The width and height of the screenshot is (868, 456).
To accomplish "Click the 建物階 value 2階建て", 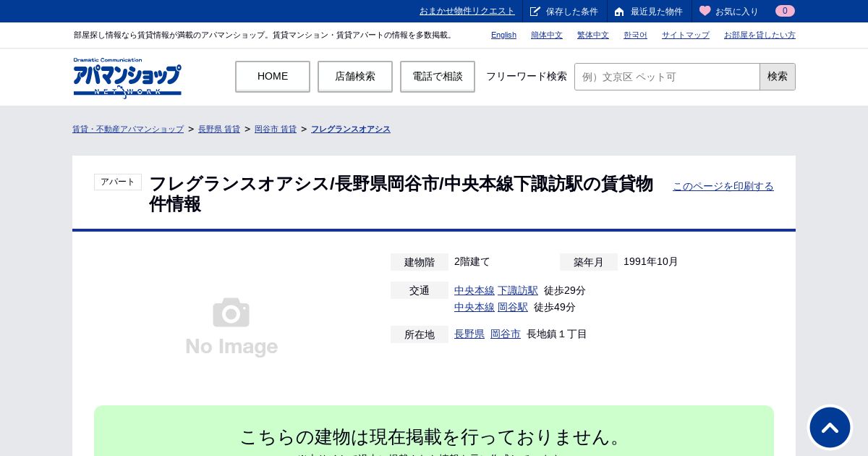I will click(472, 261).
